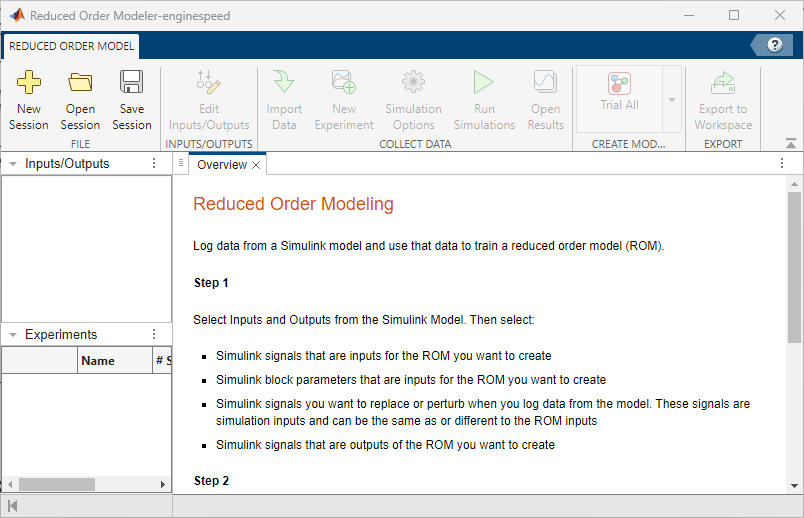Click the New Session plus icon
804x518 pixels.
pos(29,82)
